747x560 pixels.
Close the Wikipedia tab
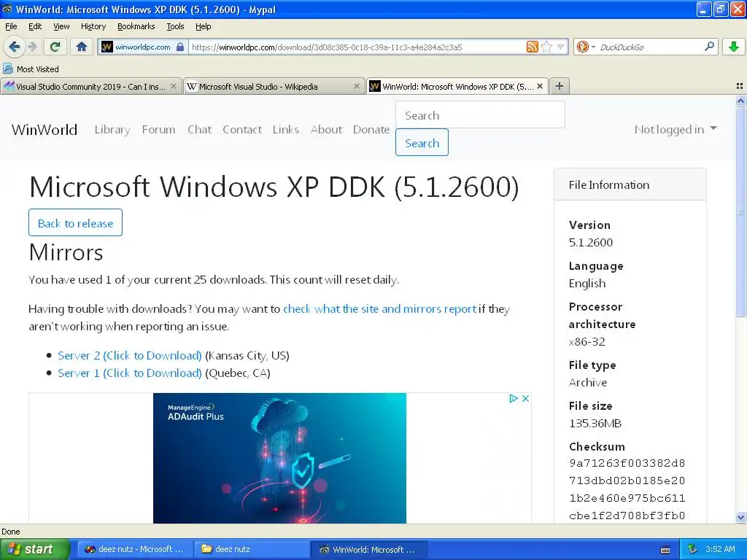(x=356, y=86)
